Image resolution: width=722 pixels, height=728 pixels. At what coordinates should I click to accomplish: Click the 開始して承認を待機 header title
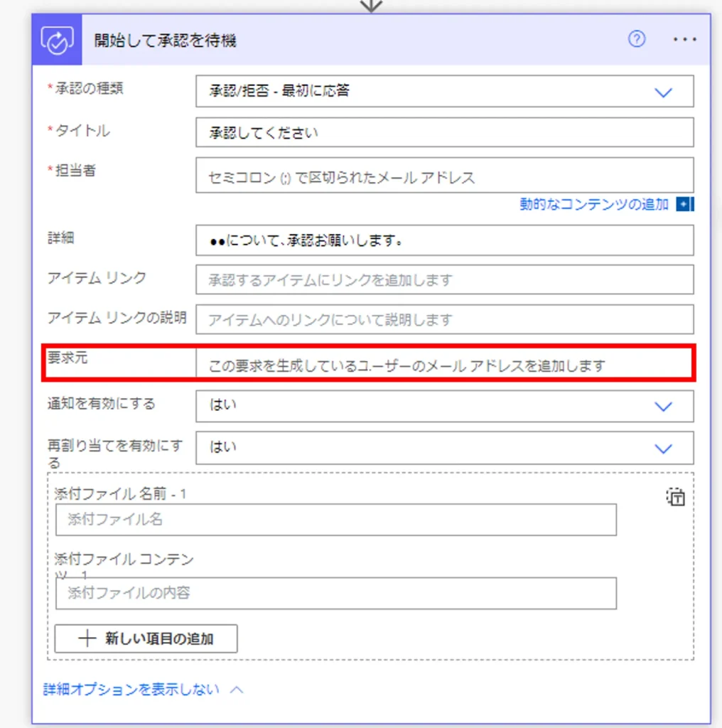click(x=166, y=41)
